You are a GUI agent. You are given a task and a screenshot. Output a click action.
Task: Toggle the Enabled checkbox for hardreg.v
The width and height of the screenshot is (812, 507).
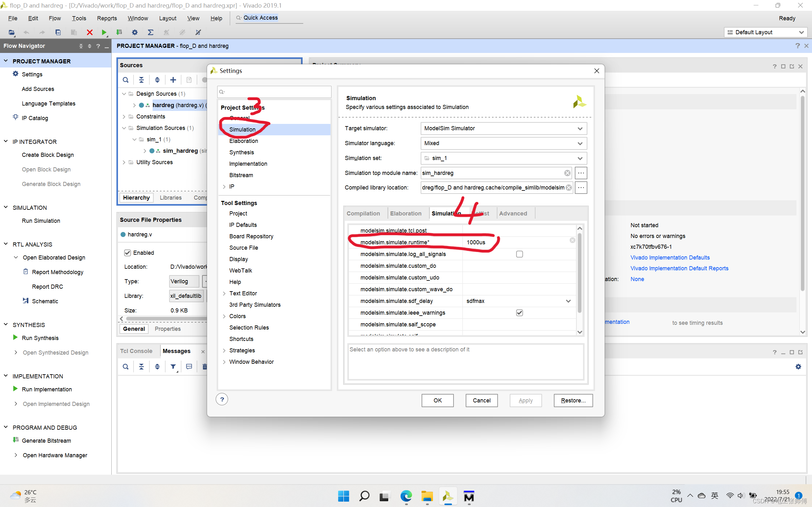point(128,253)
